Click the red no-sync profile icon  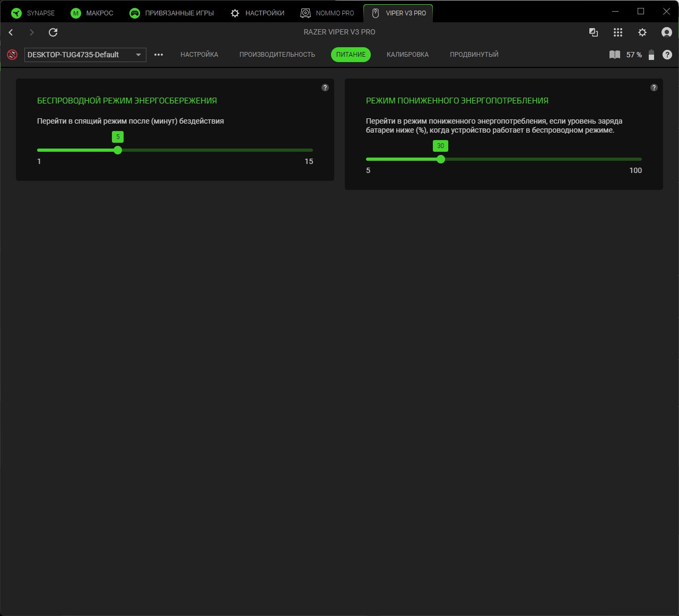(x=12, y=55)
